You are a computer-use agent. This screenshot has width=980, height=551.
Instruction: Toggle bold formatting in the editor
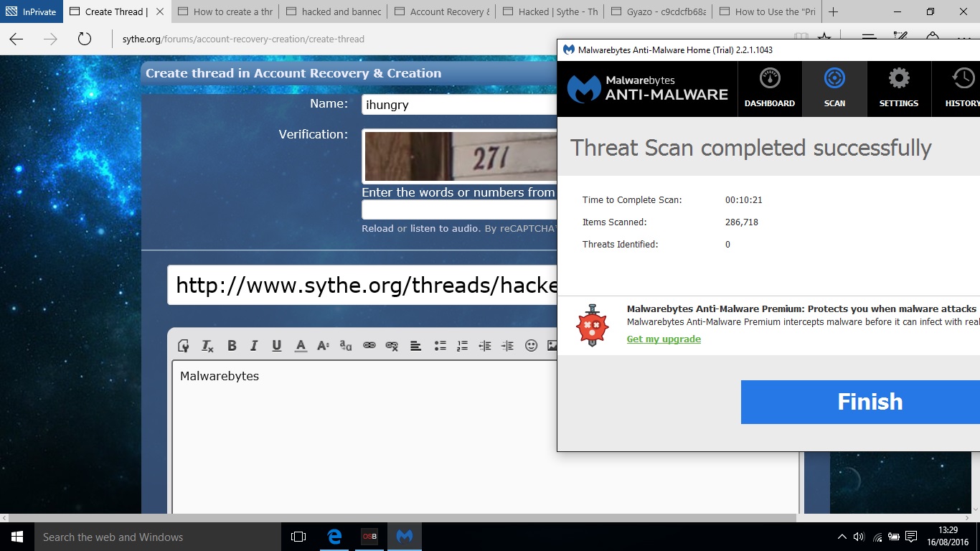point(232,345)
